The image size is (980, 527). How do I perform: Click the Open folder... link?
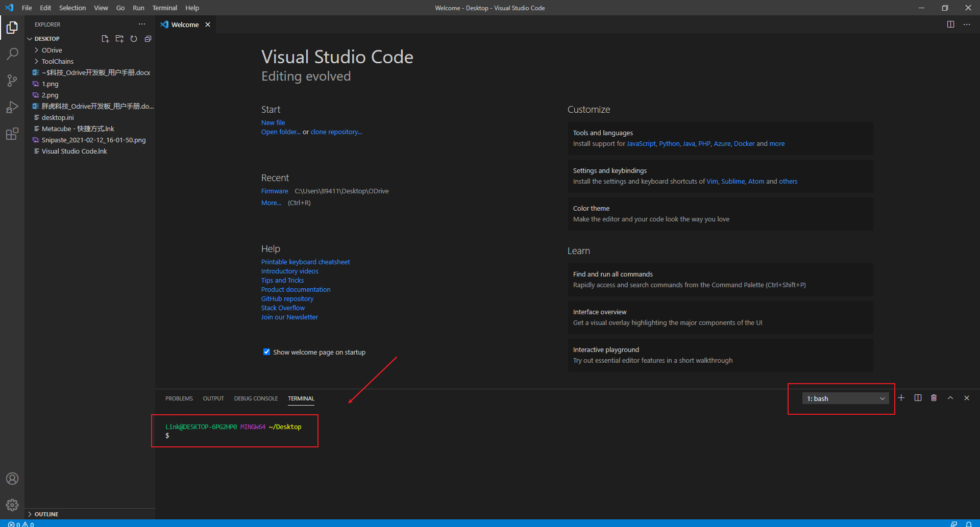[x=281, y=132]
